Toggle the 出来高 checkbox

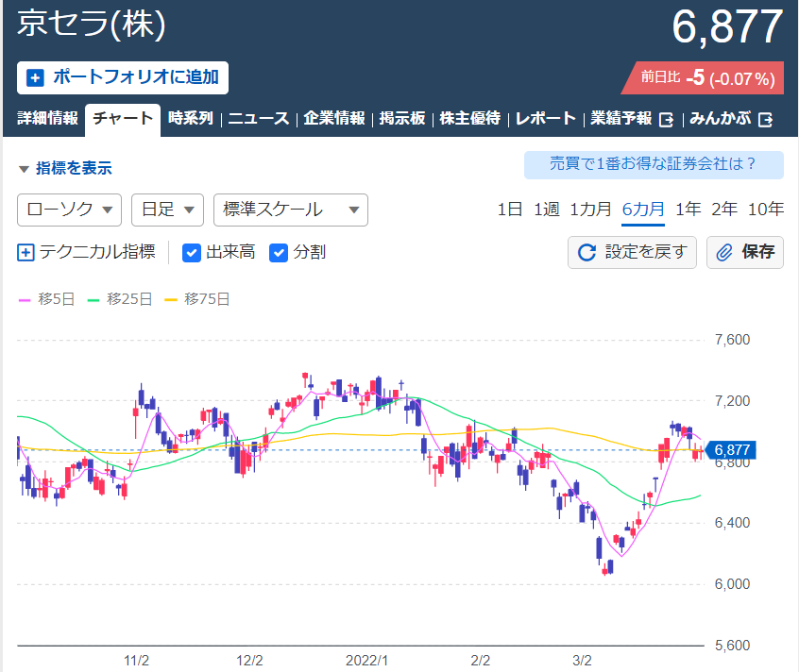pyautogui.click(x=192, y=253)
